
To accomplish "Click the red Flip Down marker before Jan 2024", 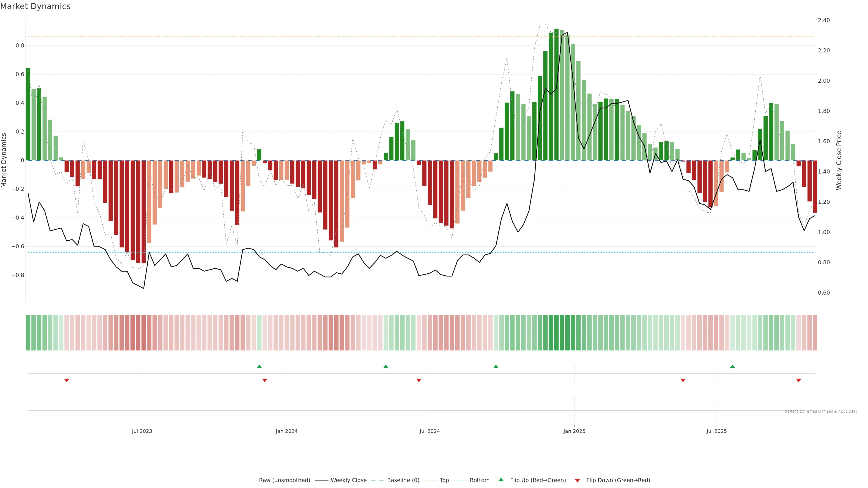I will pos(265,380).
